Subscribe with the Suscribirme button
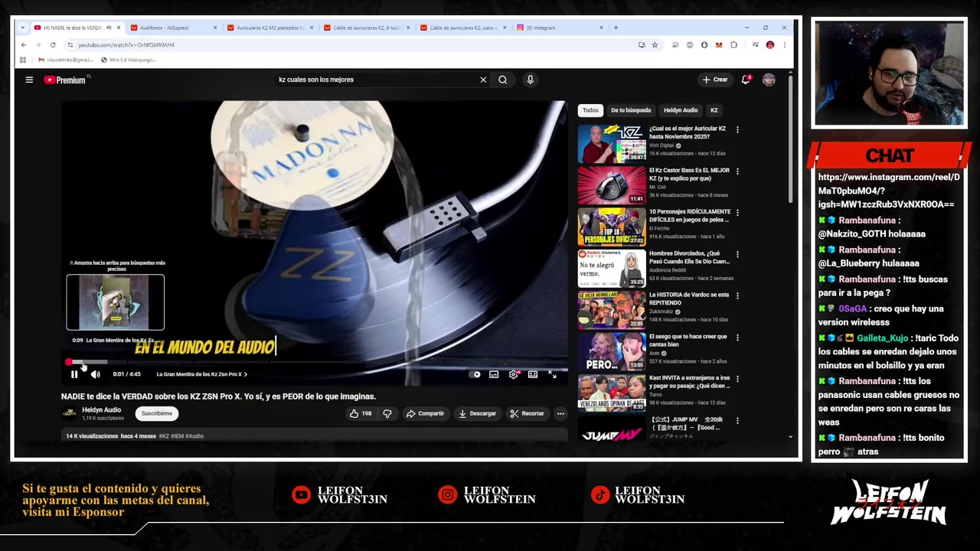980x551 pixels. (x=157, y=413)
